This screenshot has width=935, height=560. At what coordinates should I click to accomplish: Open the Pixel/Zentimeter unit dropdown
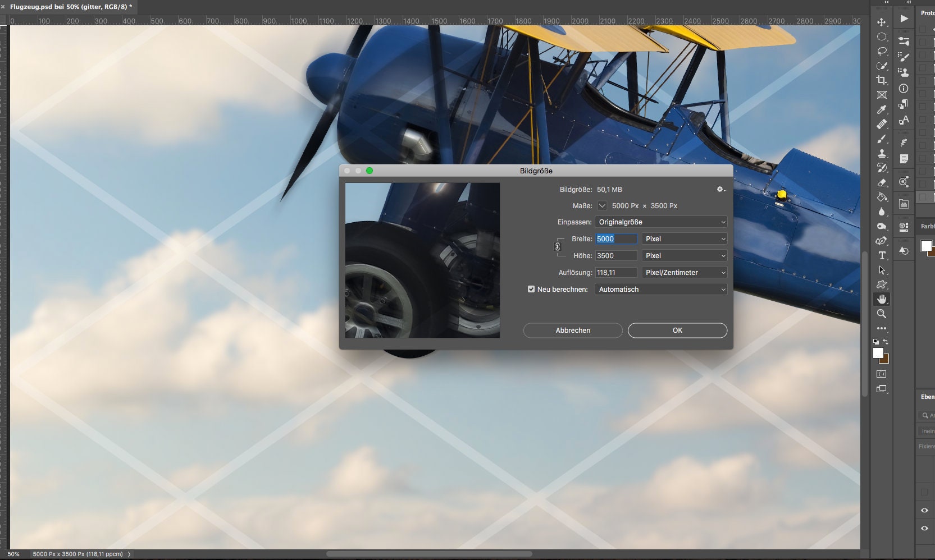pyautogui.click(x=685, y=273)
